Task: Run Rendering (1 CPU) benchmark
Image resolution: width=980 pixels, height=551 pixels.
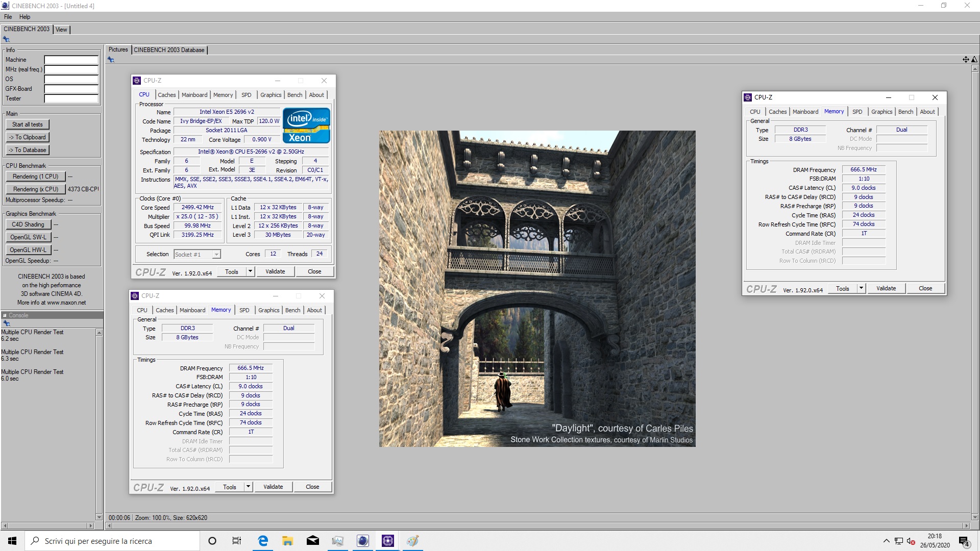Action: (x=36, y=177)
